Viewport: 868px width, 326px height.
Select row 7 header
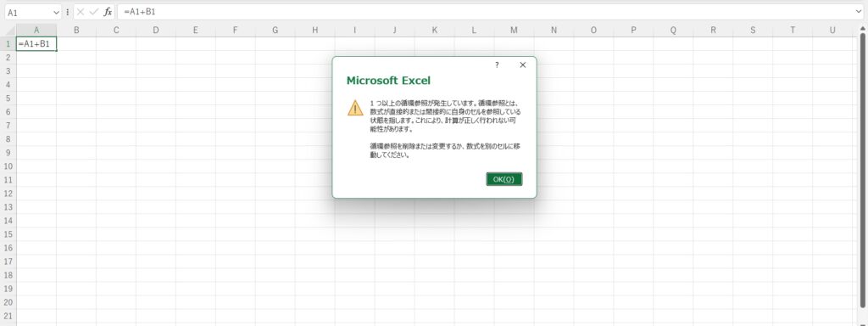click(8, 126)
